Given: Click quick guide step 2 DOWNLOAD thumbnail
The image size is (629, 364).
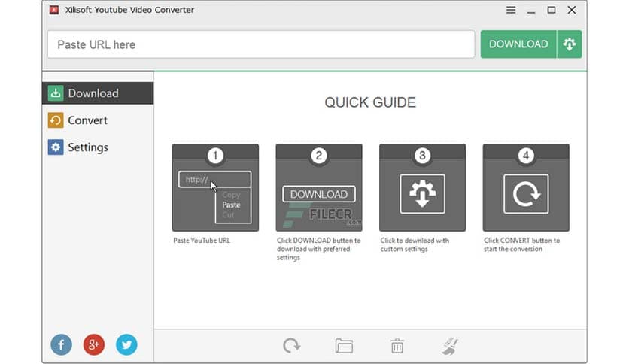Looking at the screenshot, I should (319, 187).
